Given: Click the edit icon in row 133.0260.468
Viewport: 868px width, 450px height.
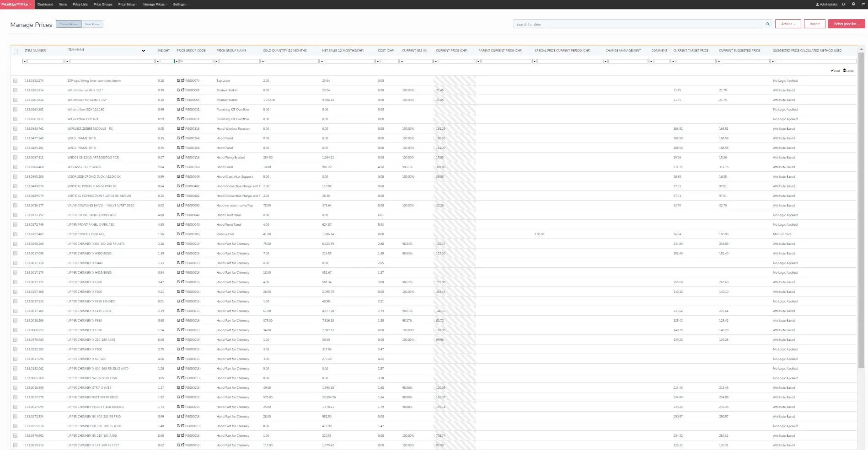Looking at the screenshot, I should coord(178,167).
